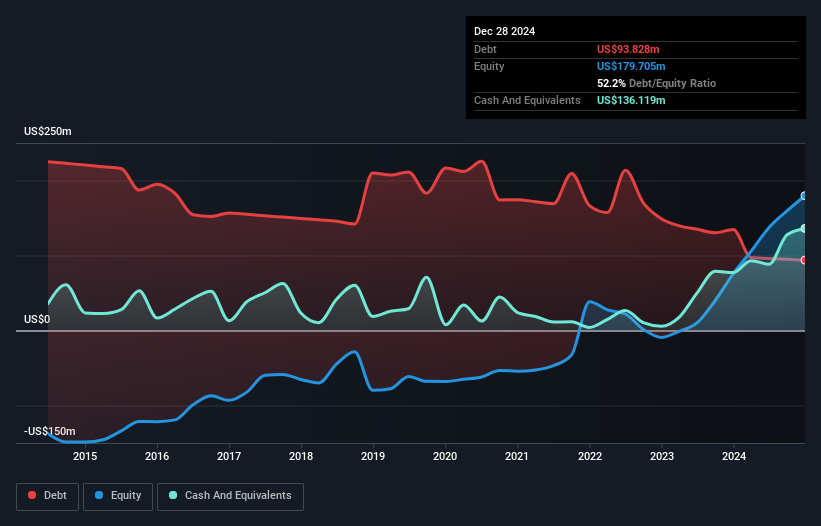Click the US$136.119m cash value
This screenshot has height=526, width=821.
click(631, 100)
